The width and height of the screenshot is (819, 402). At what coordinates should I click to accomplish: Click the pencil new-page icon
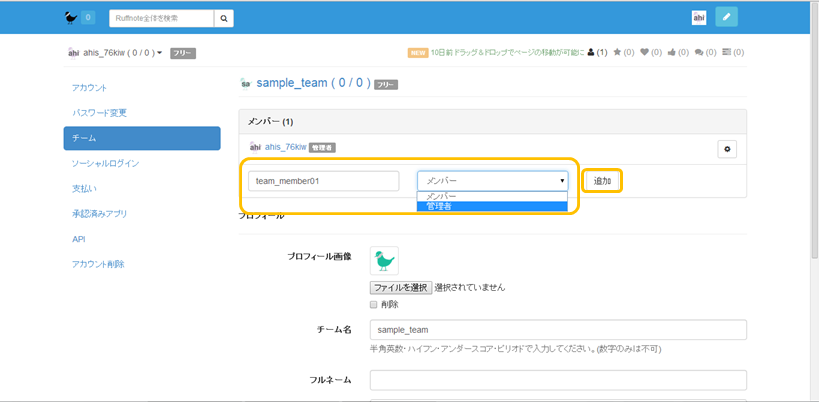(727, 17)
